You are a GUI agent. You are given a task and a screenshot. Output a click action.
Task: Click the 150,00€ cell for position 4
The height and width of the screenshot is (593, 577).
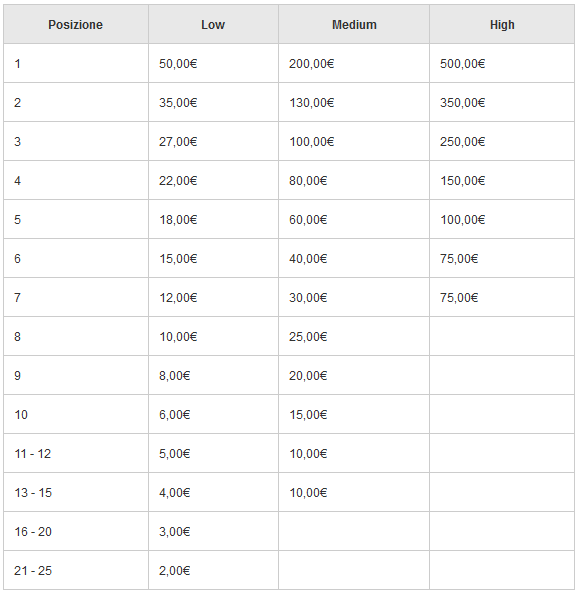[502, 180]
